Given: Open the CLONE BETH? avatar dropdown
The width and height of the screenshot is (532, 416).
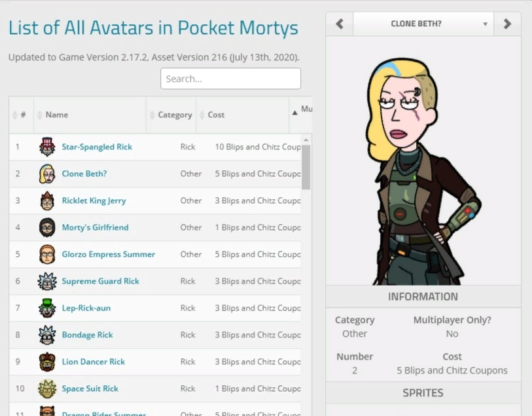Looking at the screenshot, I should pyautogui.click(x=423, y=24).
